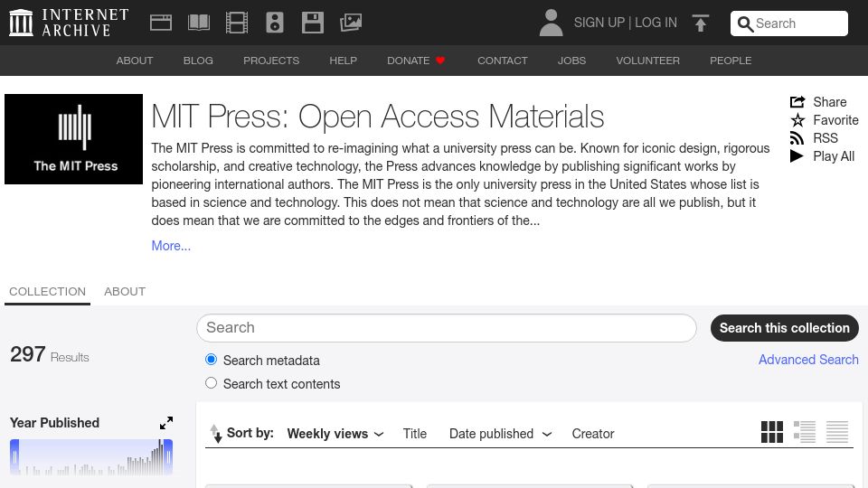Focus the collection Search input field
This screenshot has width=868, height=488.
[446, 328]
